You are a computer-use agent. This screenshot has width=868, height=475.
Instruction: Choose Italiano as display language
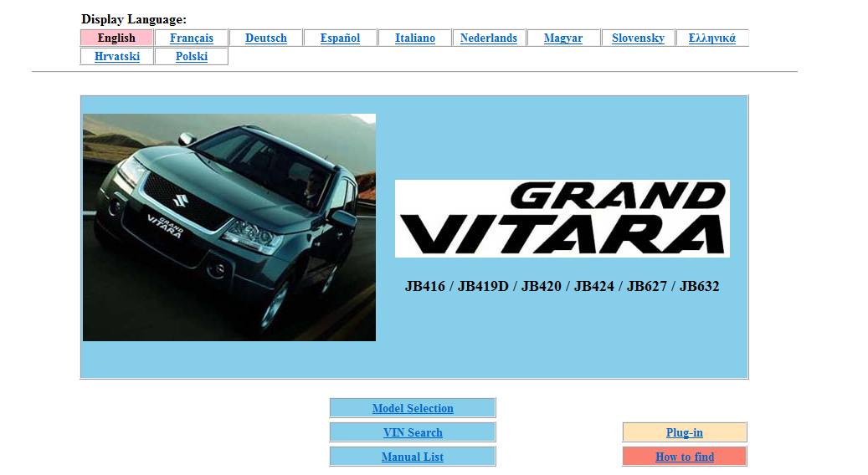pos(414,38)
